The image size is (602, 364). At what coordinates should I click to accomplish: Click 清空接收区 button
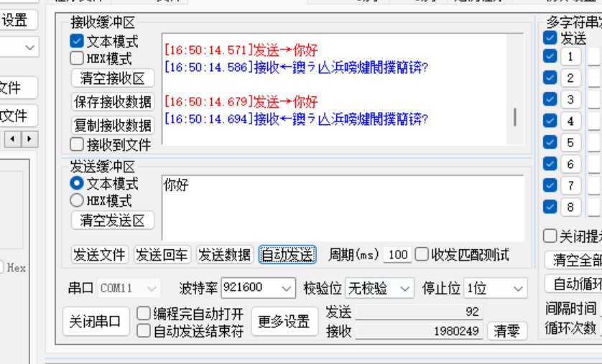tap(113, 78)
